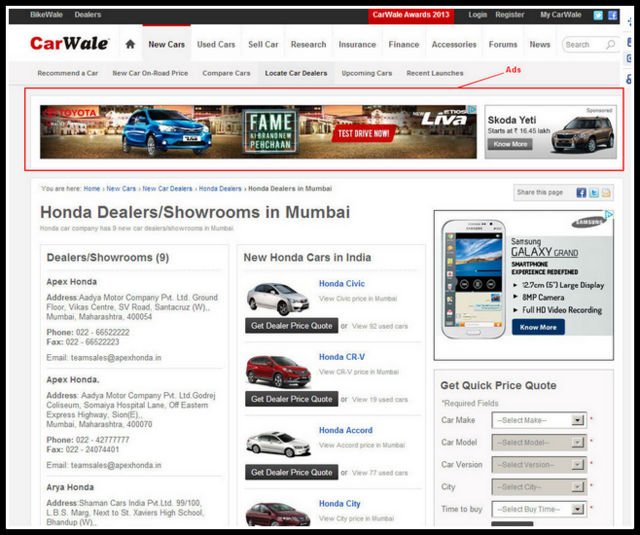Click the AdChoices icon on Samsung ad
This screenshot has width=640, height=535.
coord(609,214)
